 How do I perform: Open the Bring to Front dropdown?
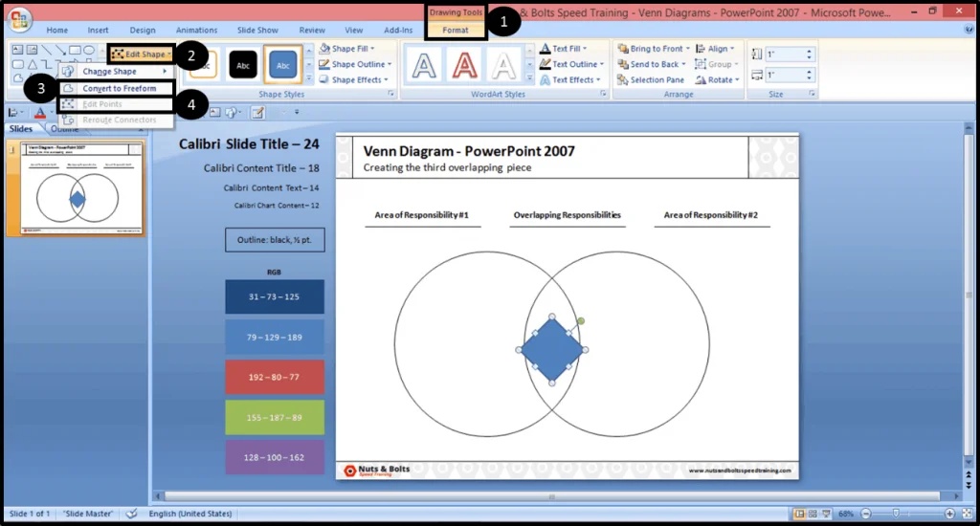click(x=654, y=49)
